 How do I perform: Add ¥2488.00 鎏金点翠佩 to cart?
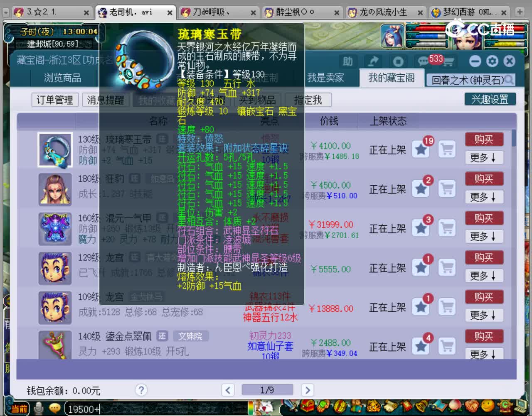[x=447, y=346]
